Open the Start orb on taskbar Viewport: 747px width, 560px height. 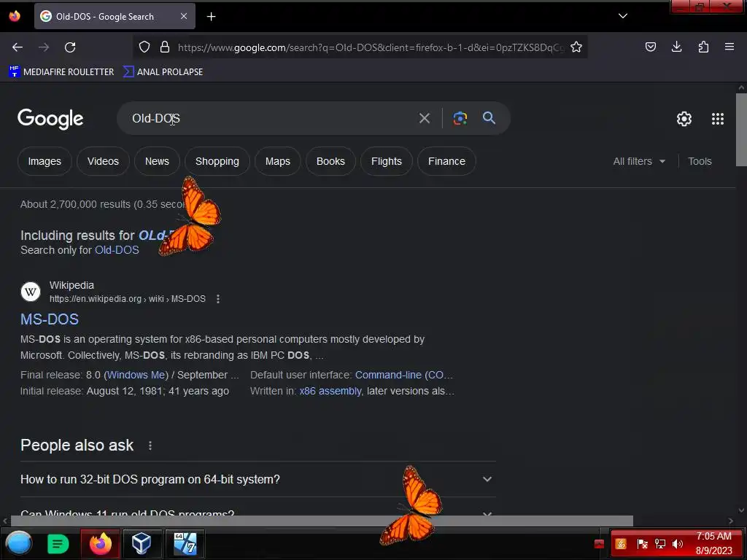19,543
